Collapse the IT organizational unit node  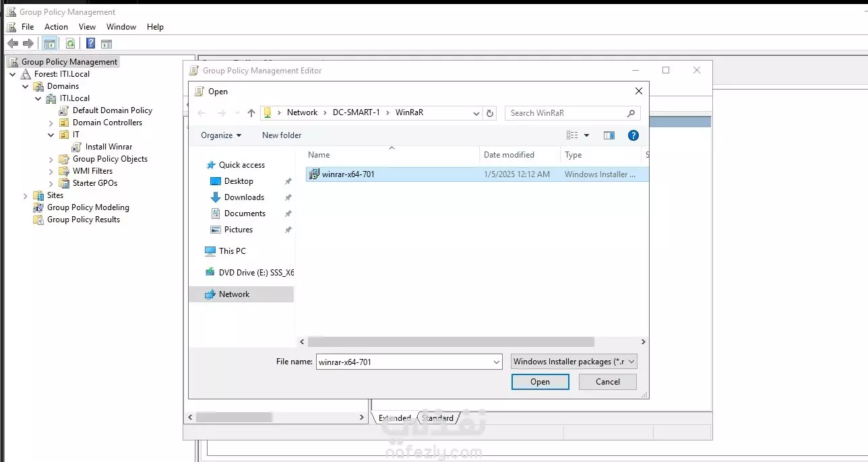[51, 135]
